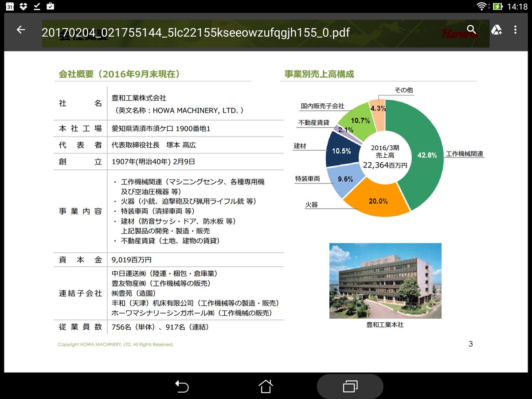Open the calendar notification icon in status bar
Image resolution: width=532 pixels, height=399 pixels.
(x=10, y=6)
